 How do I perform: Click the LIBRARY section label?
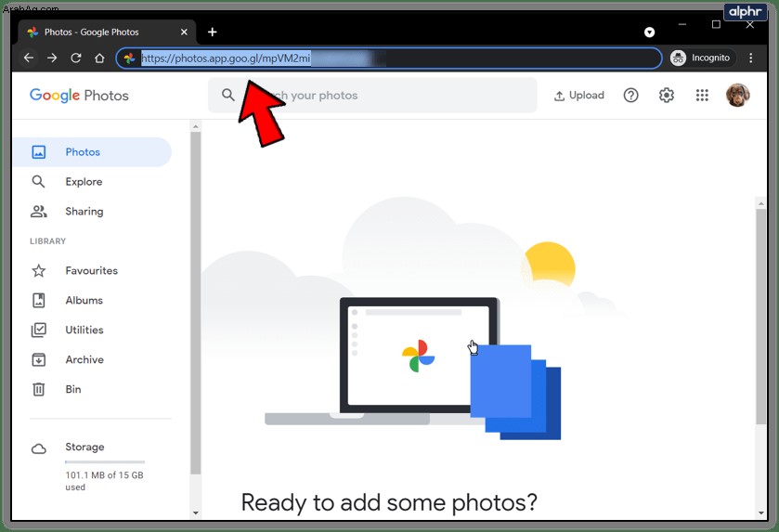tap(47, 240)
